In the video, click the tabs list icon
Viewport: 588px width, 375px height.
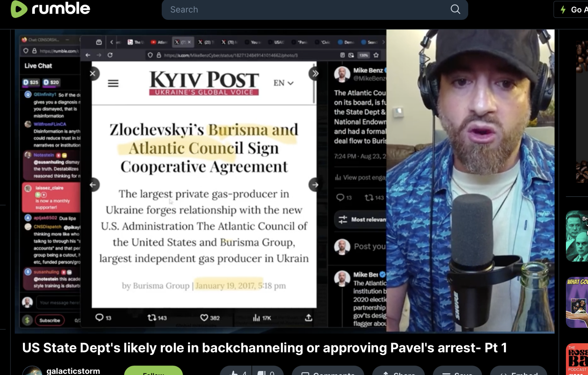coord(99,42)
